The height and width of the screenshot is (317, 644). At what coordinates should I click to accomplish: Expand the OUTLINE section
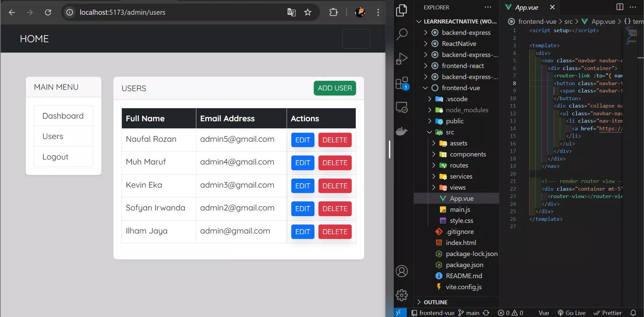[456, 302]
